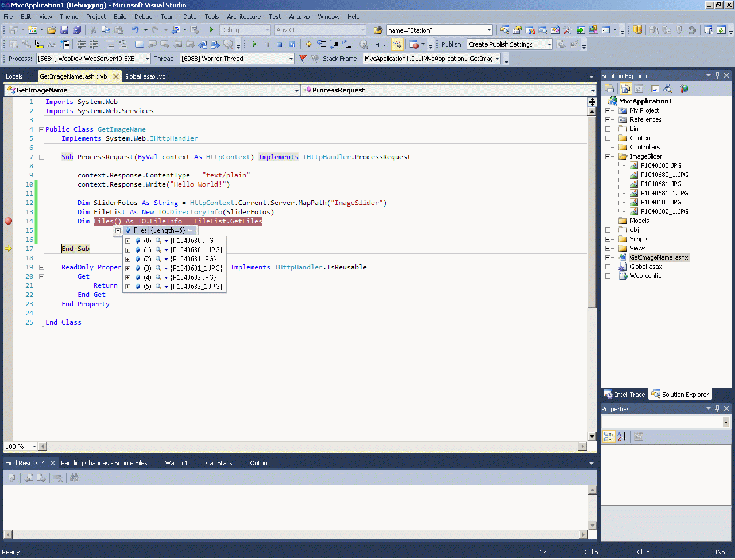This screenshot has width=735, height=560.
Task: Collapse the ImageSlider folder in Solution Explorer
Action: click(x=608, y=156)
